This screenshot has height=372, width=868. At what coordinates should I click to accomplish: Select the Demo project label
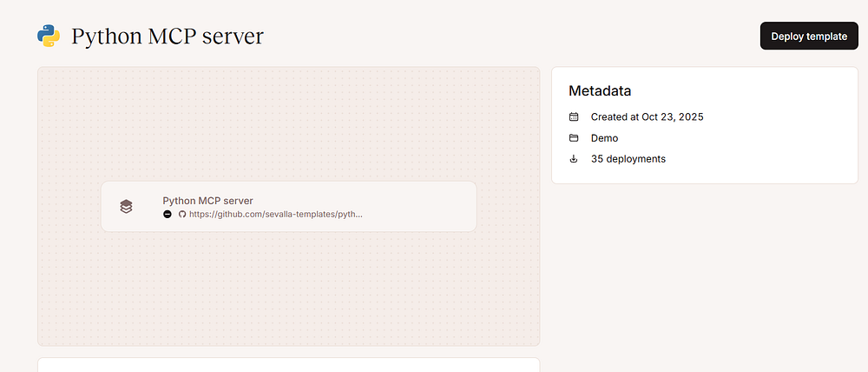(604, 138)
